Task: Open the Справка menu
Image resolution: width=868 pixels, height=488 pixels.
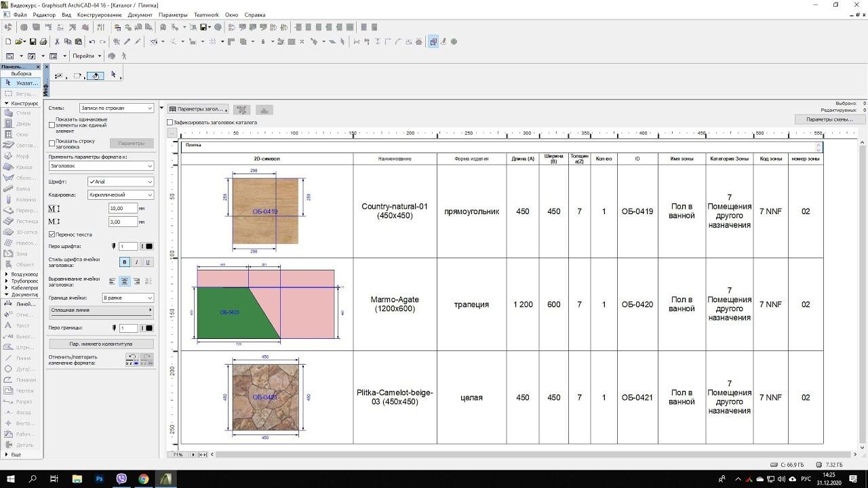Action: click(254, 15)
